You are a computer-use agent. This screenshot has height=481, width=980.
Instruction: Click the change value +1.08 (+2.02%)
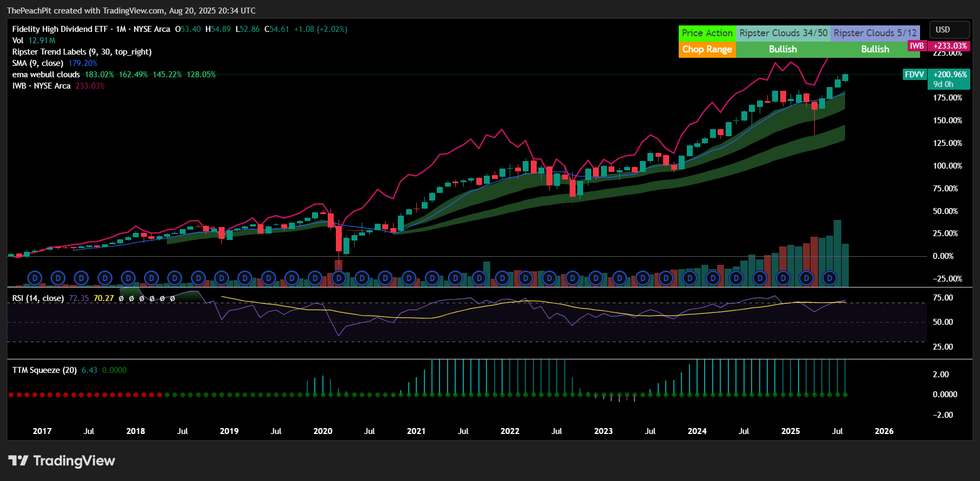point(321,29)
